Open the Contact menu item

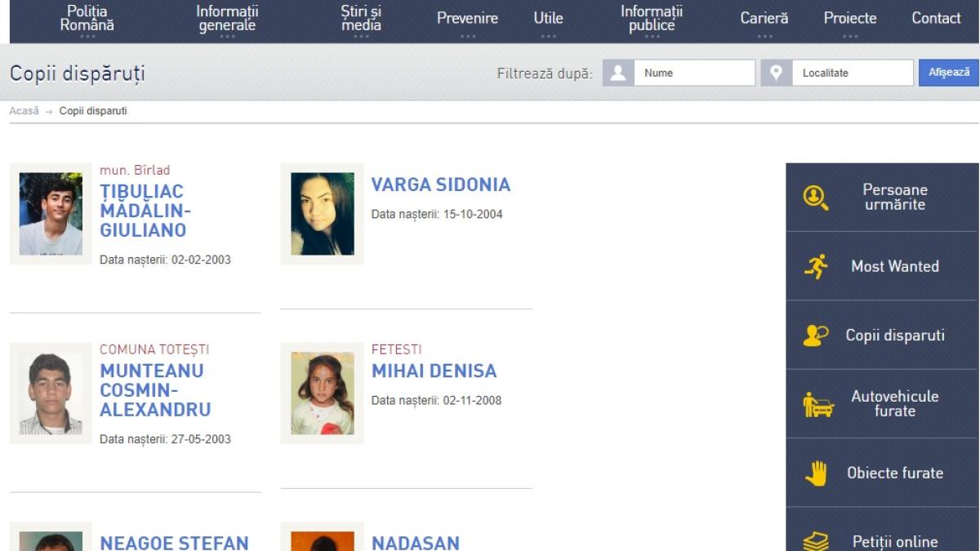click(936, 18)
